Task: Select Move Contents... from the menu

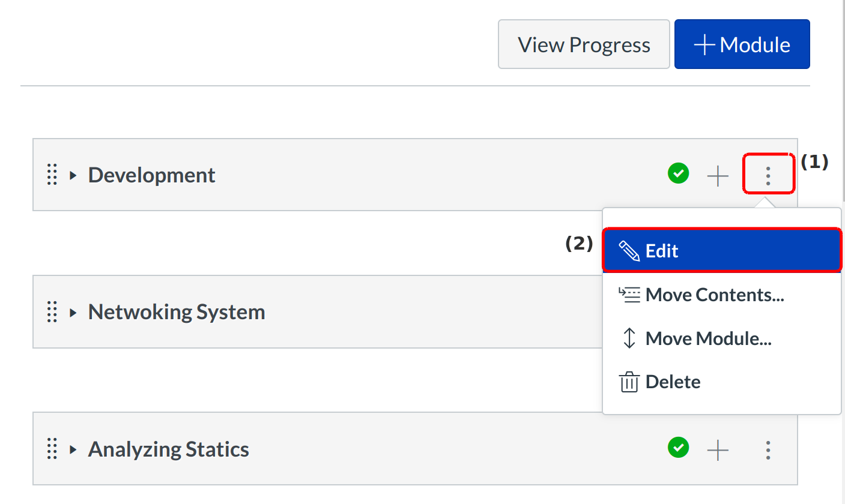Action: coord(714,295)
